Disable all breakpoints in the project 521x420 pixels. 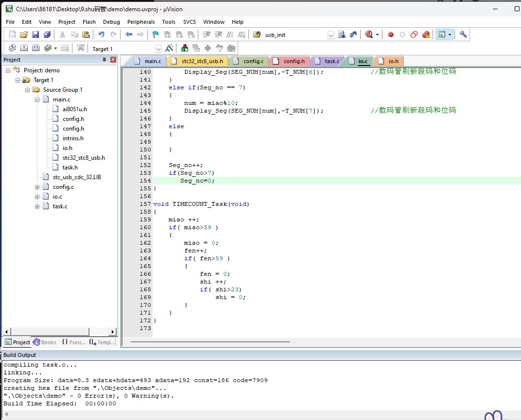414,34
